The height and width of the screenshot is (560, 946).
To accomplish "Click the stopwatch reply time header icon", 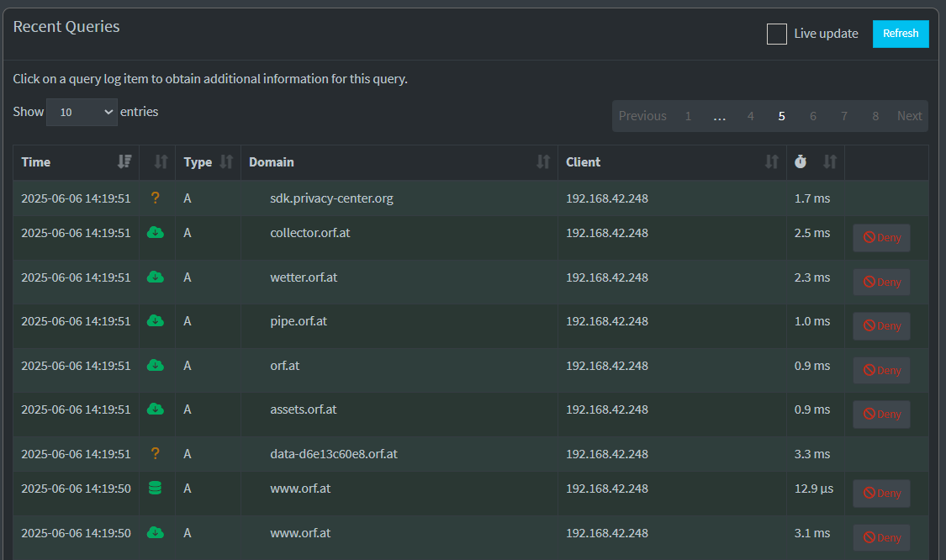I will click(801, 162).
